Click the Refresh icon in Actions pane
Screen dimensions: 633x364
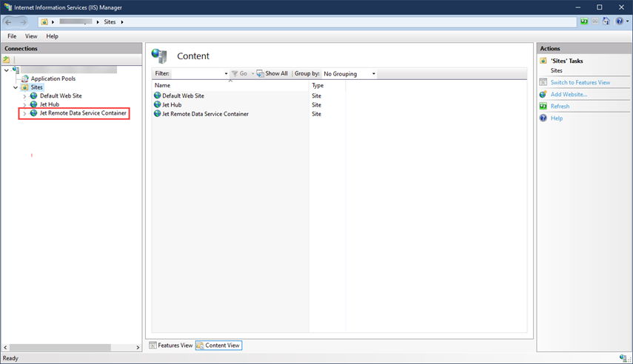tap(543, 106)
